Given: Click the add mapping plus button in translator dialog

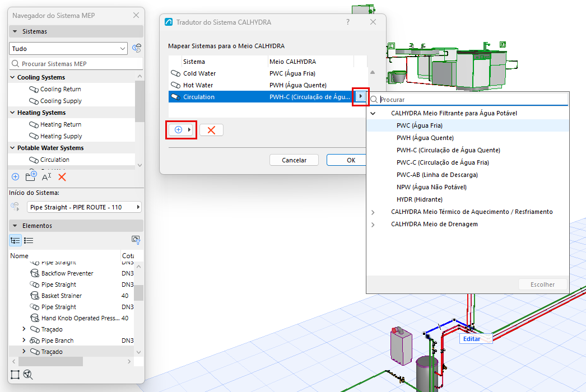Looking at the screenshot, I should pos(181,130).
